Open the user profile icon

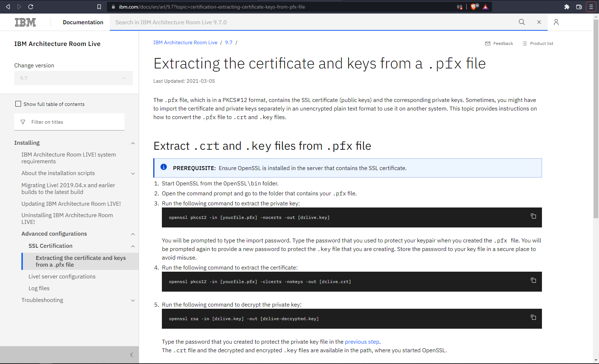coord(556,22)
